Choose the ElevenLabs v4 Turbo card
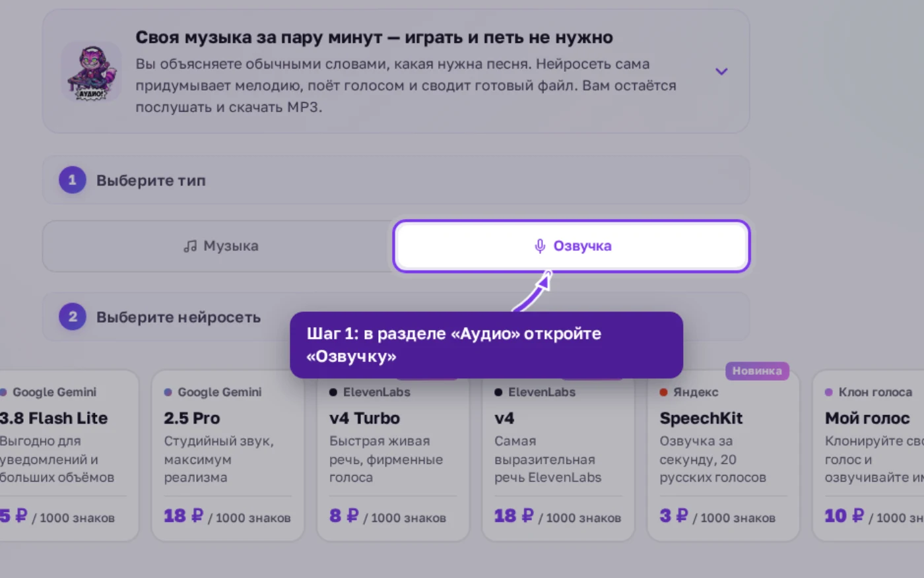This screenshot has height=578, width=924. (393, 455)
